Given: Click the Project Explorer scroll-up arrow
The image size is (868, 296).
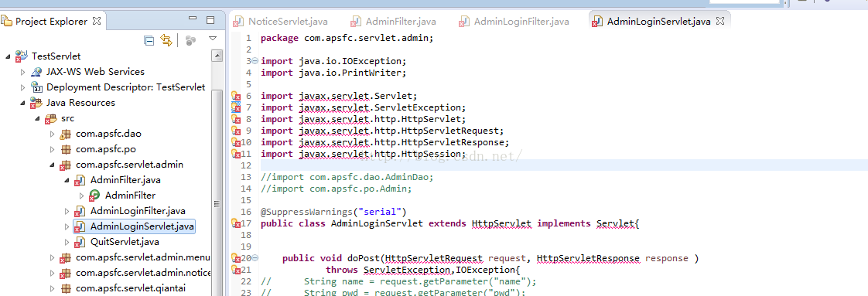Looking at the screenshot, I should (217, 56).
